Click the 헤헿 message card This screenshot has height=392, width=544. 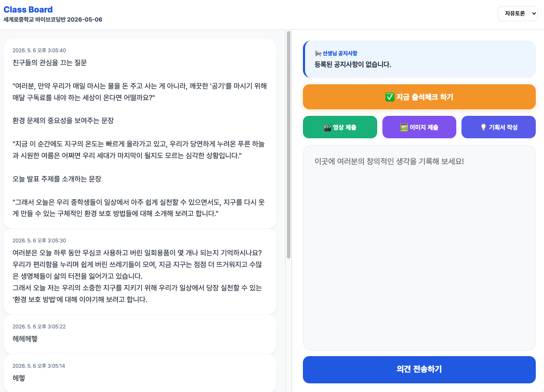pyautogui.click(x=140, y=373)
